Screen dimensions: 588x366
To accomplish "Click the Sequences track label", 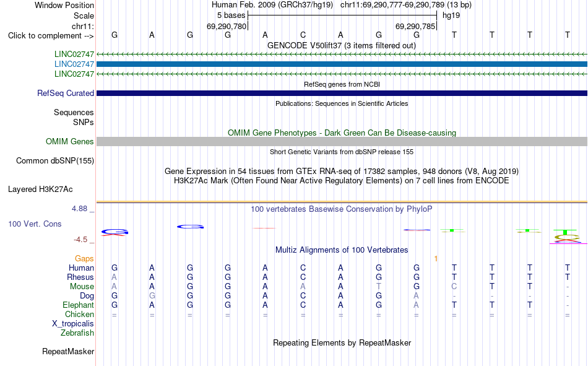I will click(74, 112).
